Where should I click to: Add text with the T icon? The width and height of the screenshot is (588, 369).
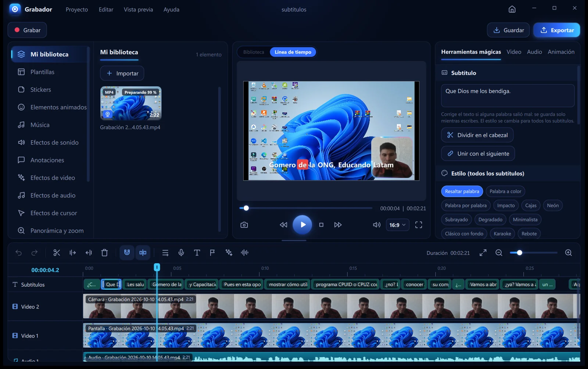[197, 252]
